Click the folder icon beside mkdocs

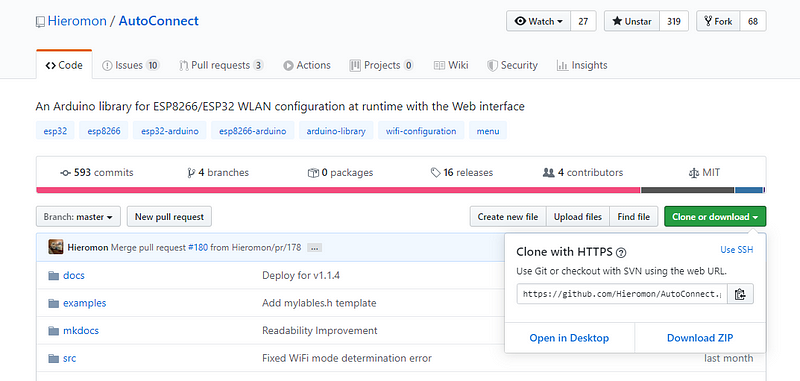pyautogui.click(x=54, y=331)
